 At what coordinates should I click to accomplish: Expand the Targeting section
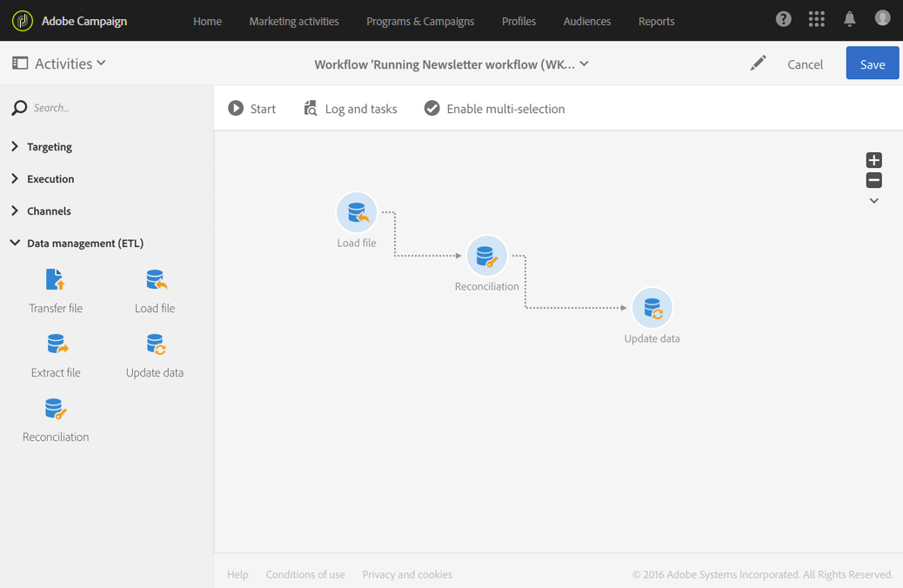(106, 147)
